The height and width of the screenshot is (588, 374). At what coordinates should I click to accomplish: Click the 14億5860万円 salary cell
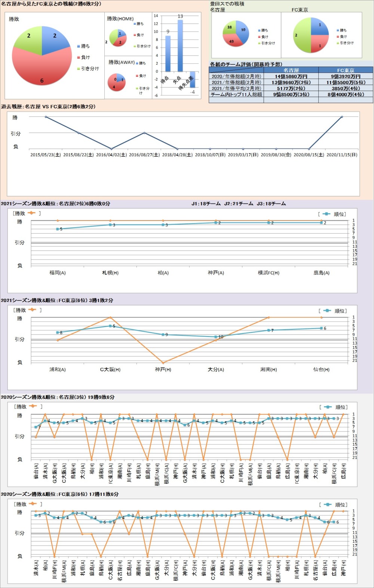[x=291, y=76]
